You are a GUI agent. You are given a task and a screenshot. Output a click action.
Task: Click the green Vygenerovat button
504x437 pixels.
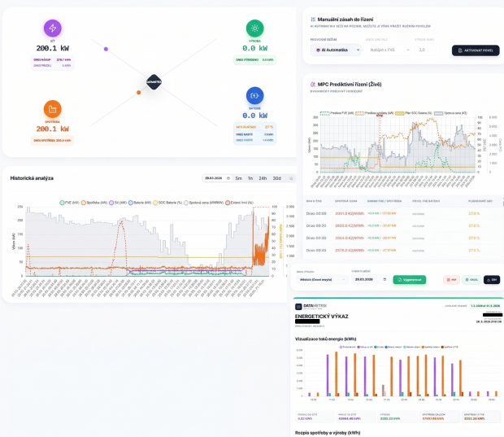pyautogui.click(x=410, y=280)
